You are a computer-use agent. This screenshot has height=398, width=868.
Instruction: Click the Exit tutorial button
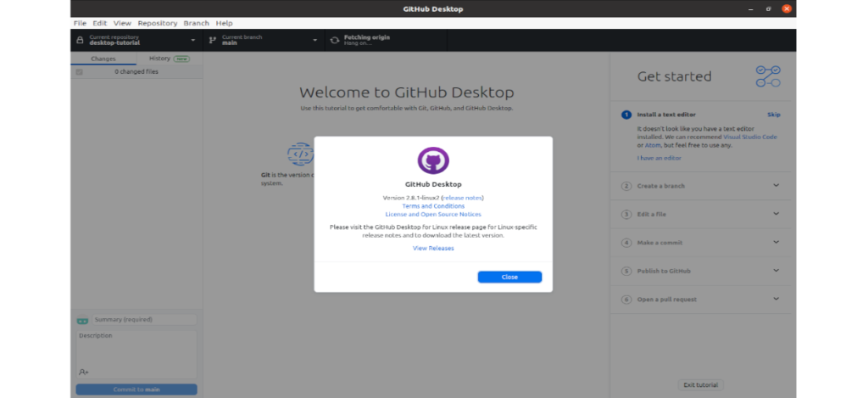[x=700, y=385]
